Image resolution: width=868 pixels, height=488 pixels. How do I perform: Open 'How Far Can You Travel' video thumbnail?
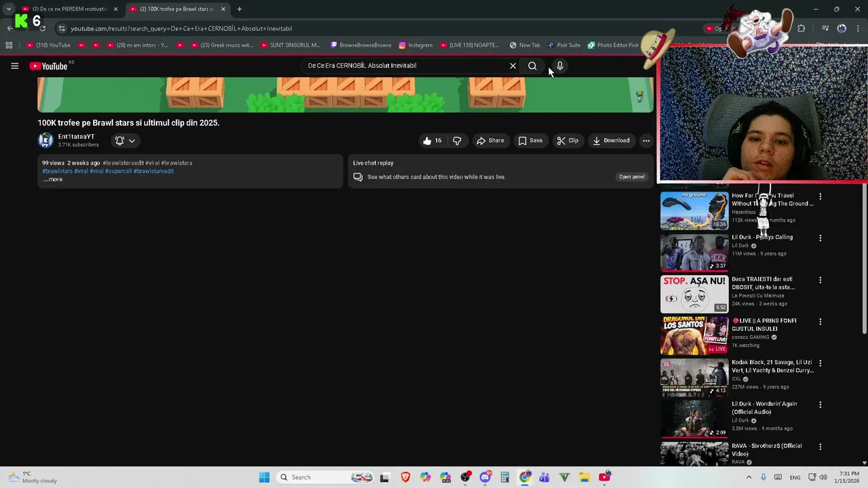pos(694,211)
